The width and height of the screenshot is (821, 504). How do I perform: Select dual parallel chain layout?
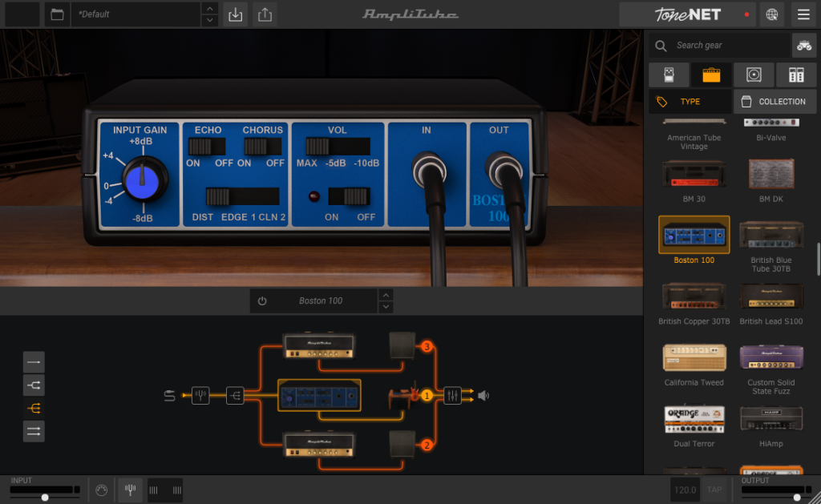click(x=34, y=431)
